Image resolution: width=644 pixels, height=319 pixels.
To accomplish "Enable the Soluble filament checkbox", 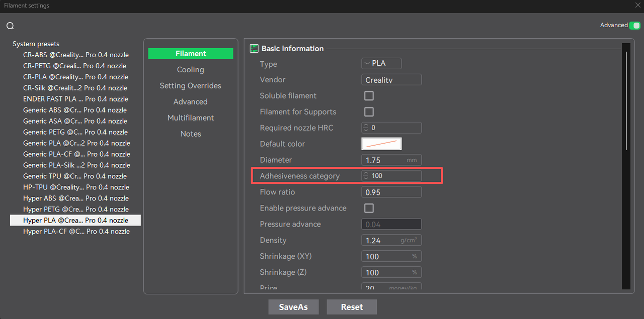I will pyautogui.click(x=369, y=96).
